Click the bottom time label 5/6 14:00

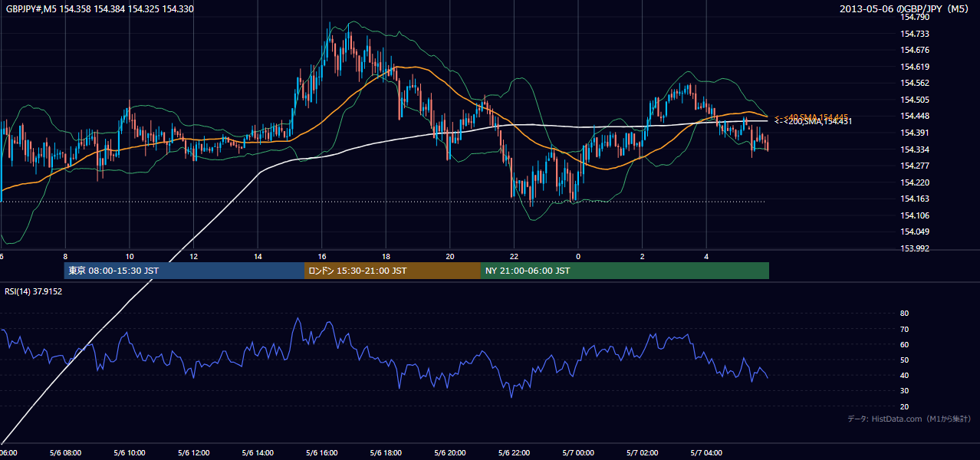[258, 453]
